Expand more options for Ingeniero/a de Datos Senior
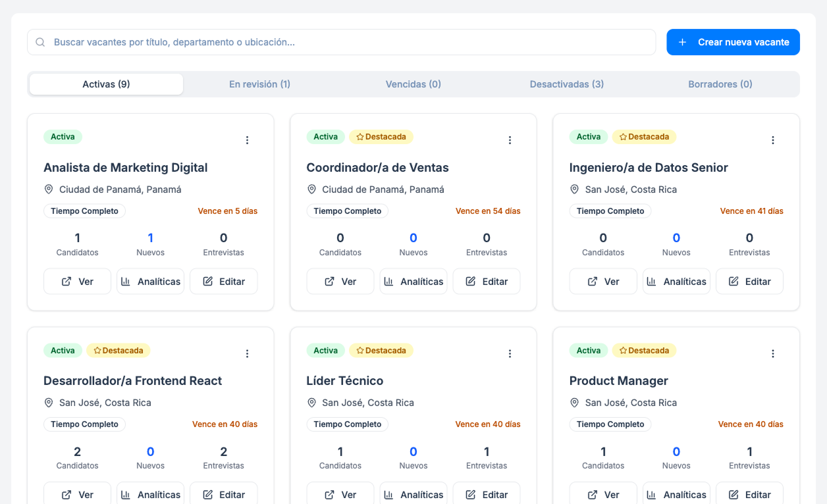 pos(772,140)
